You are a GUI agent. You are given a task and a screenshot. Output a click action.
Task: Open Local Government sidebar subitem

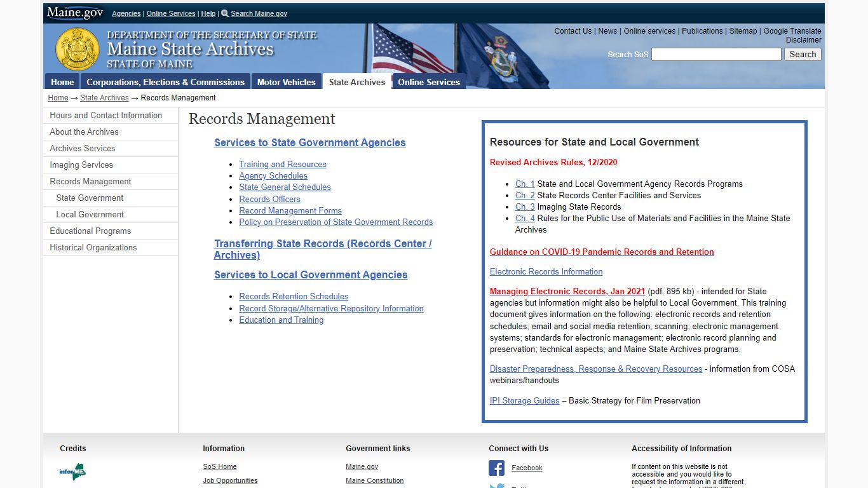click(x=111, y=214)
